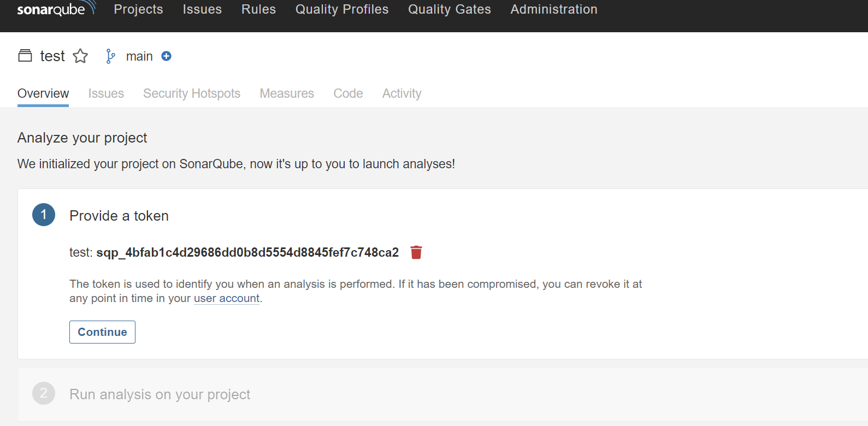The width and height of the screenshot is (868, 426).
Task: Open Quality Gates page
Action: coord(449,9)
